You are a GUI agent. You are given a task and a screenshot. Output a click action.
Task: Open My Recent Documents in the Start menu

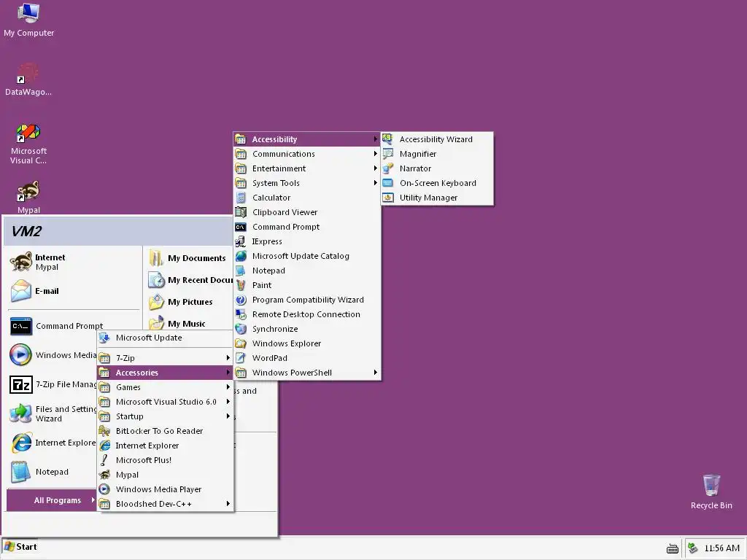189,280
